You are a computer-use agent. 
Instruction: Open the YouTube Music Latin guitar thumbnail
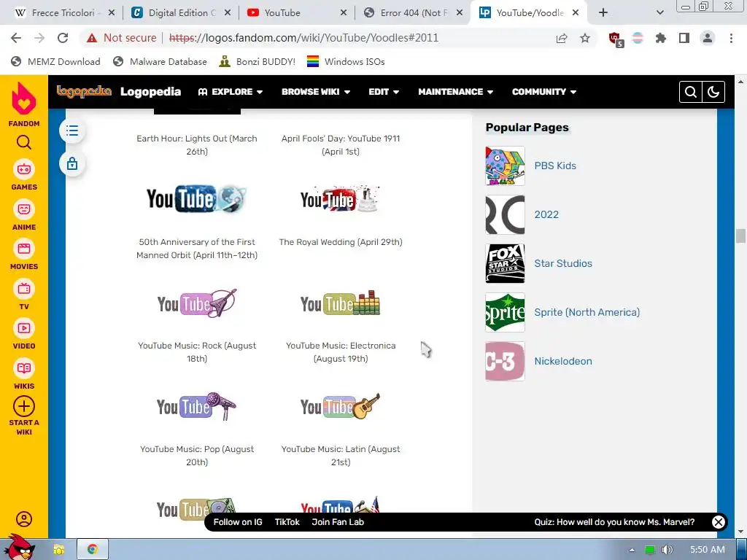pyautogui.click(x=340, y=406)
